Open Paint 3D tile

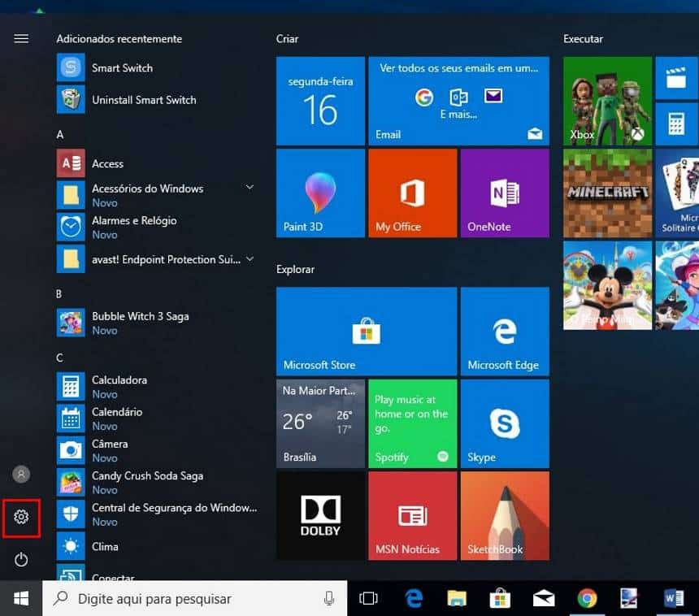click(320, 193)
